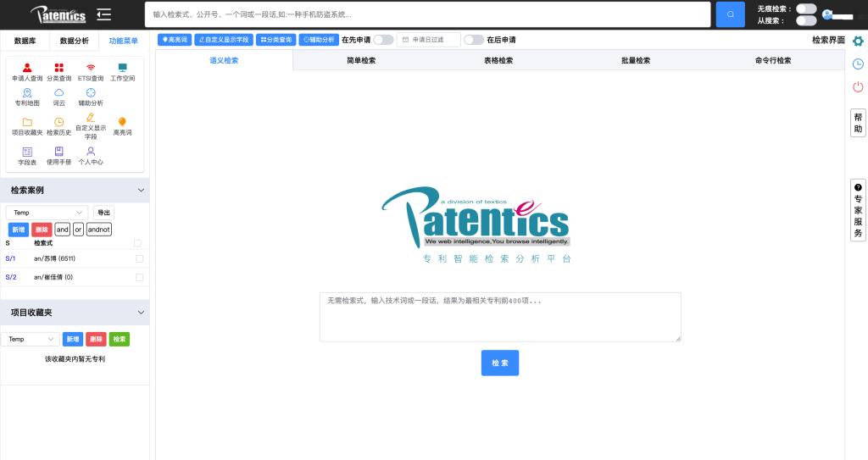The image size is (868, 460).
Task: Switch to the 简单检索 tab
Action: 361,60
